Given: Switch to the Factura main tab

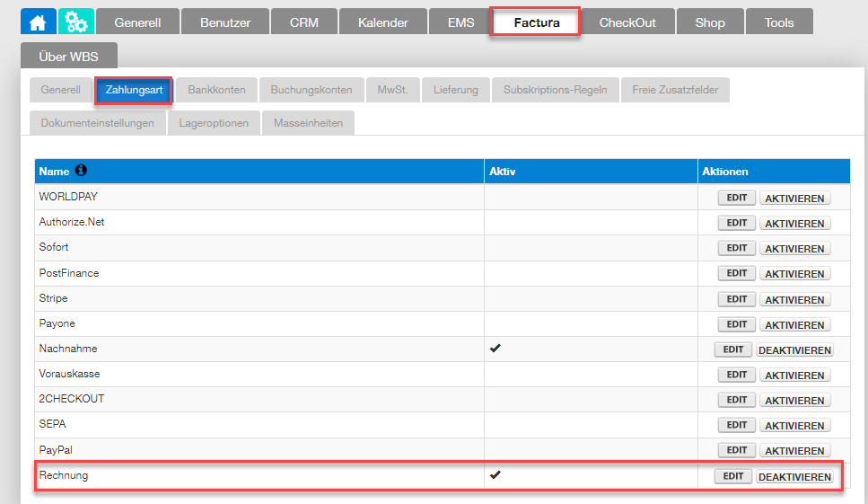Looking at the screenshot, I should [536, 22].
